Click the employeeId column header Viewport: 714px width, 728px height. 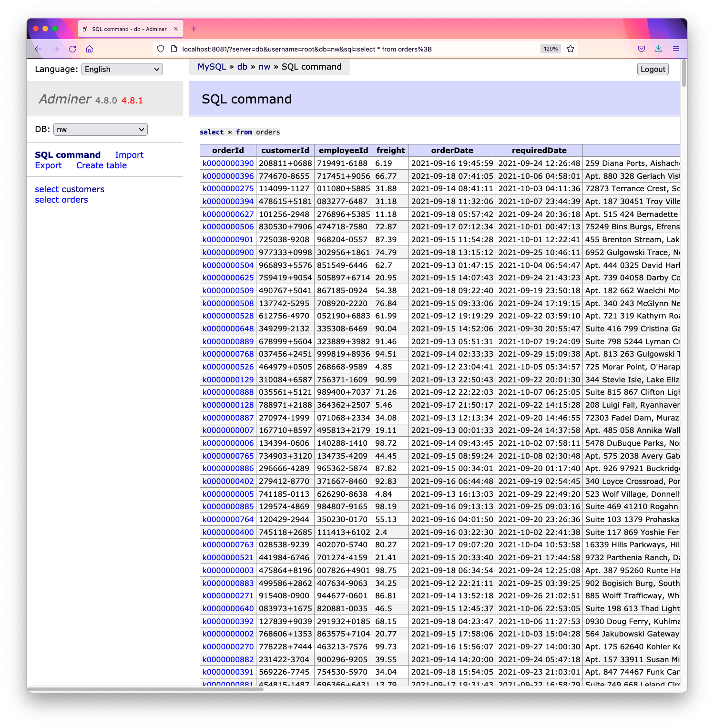(343, 150)
